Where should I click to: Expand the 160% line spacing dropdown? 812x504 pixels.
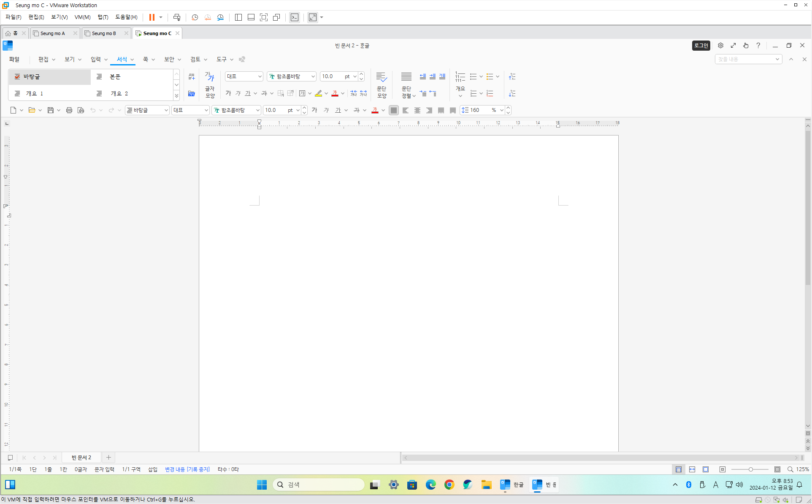[x=501, y=110]
